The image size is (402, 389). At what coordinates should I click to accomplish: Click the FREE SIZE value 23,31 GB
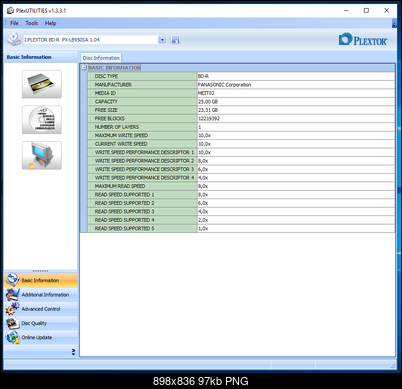[x=208, y=110]
